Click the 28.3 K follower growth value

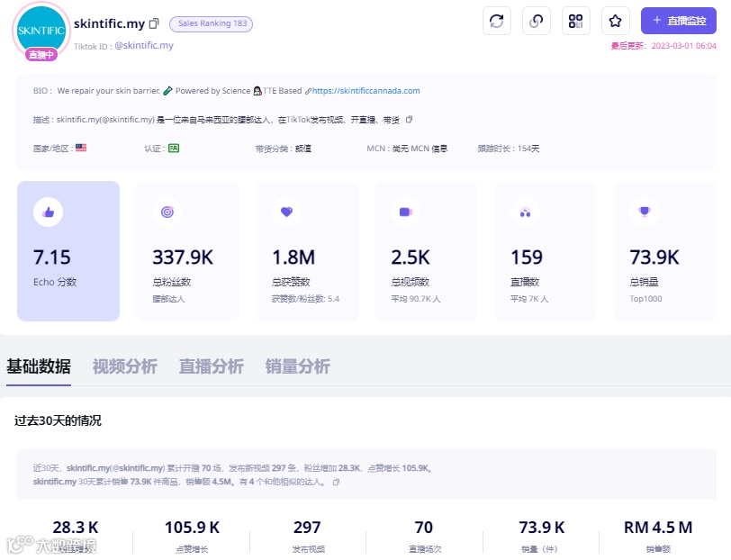pyautogui.click(x=76, y=528)
